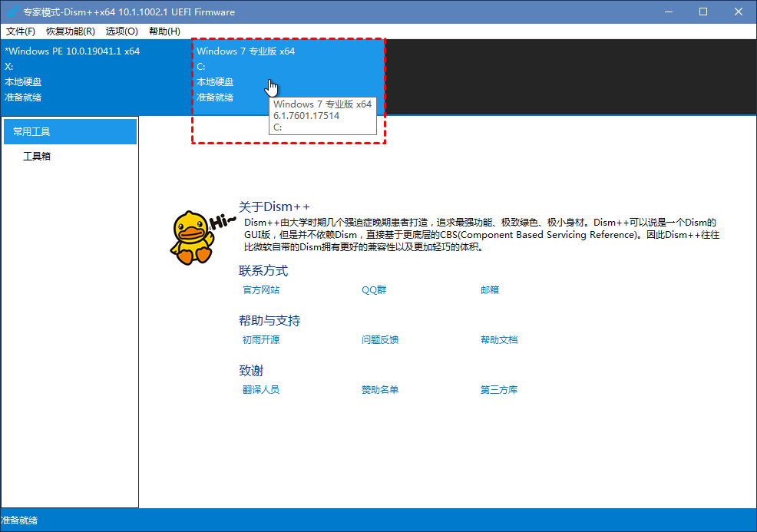Image resolution: width=757 pixels, height=532 pixels.
Task: Open the 赞助名单 link
Action: coord(380,389)
